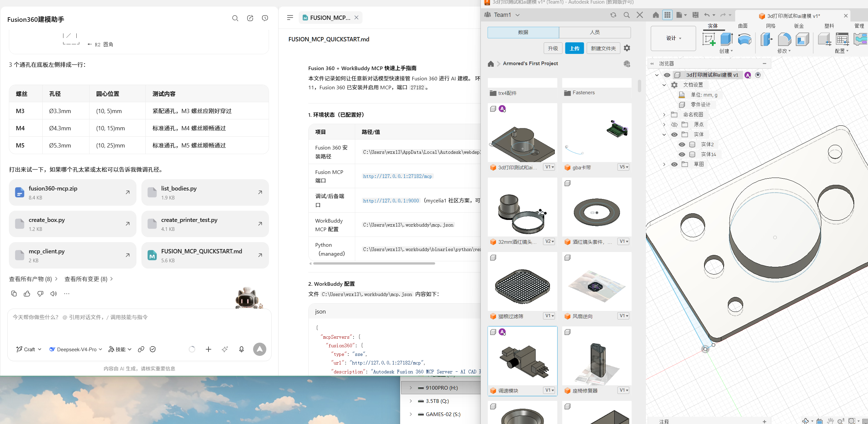
Task: Go to data panel home icon
Action: 491,64
